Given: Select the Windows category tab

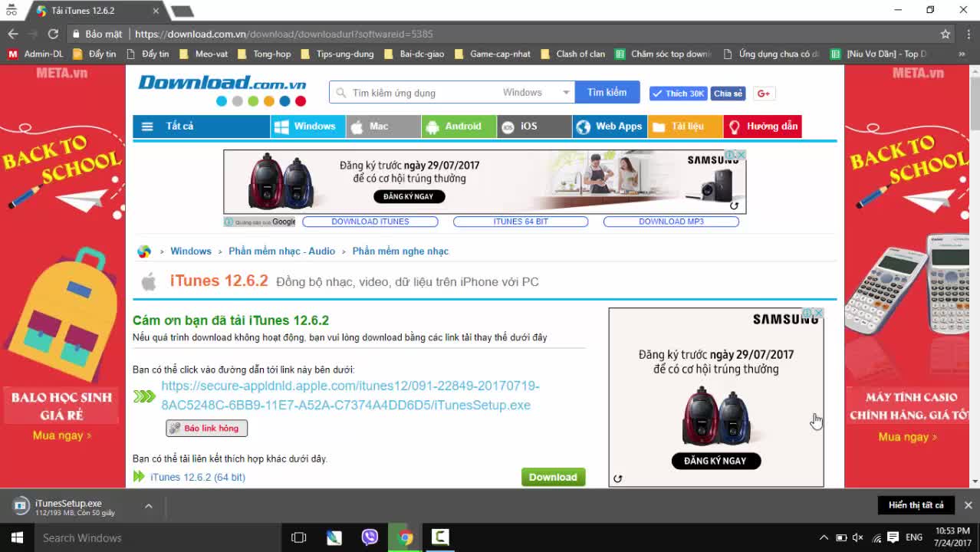Looking at the screenshot, I should click(307, 127).
